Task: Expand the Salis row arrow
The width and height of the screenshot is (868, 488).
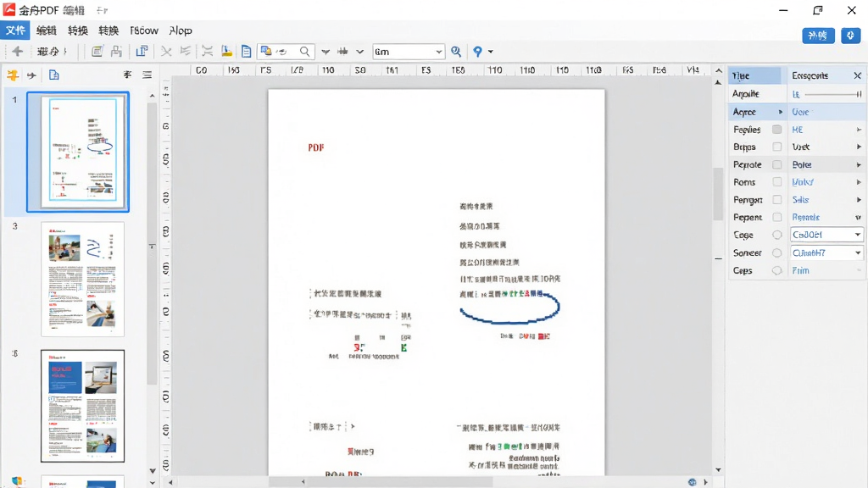Action: click(x=859, y=200)
